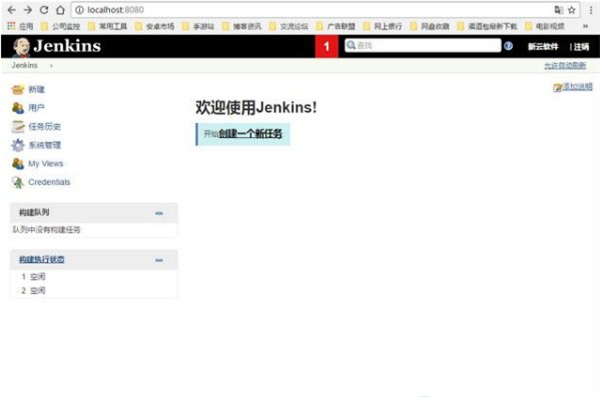The image size is (600, 397).
Task: Click the 创建一个新任务 link
Action: click(250, 134)
